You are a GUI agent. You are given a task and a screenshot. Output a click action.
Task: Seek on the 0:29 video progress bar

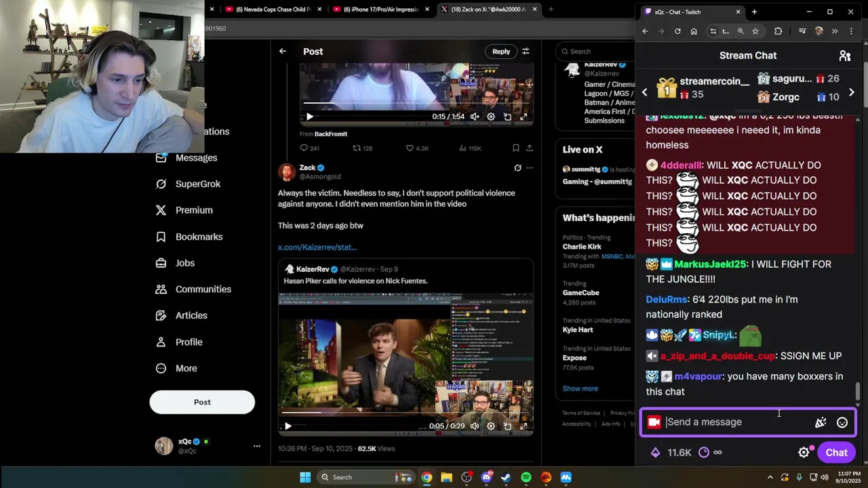(x=406, y=411)
